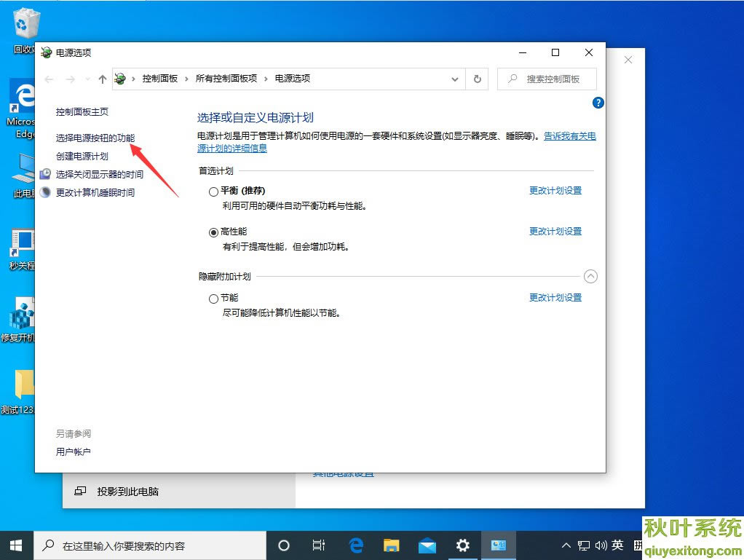The height and width of the screenshot is (560, 744).
Task: Switch to Control Panel taskbar button
Action: (498, 545)
